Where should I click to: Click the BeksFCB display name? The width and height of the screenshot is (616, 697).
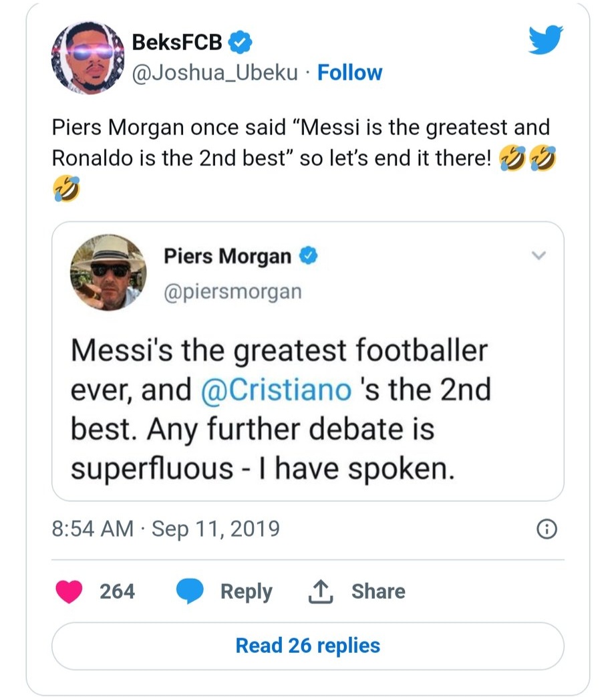pos(177,43)
